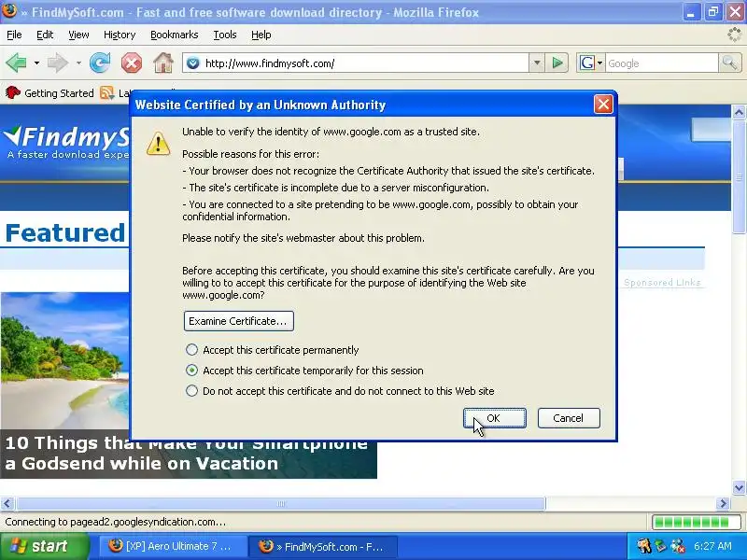This screenshot has height=560, width=747.
Task: Open the back history dropdown arrow
Action: pos(36,63)
